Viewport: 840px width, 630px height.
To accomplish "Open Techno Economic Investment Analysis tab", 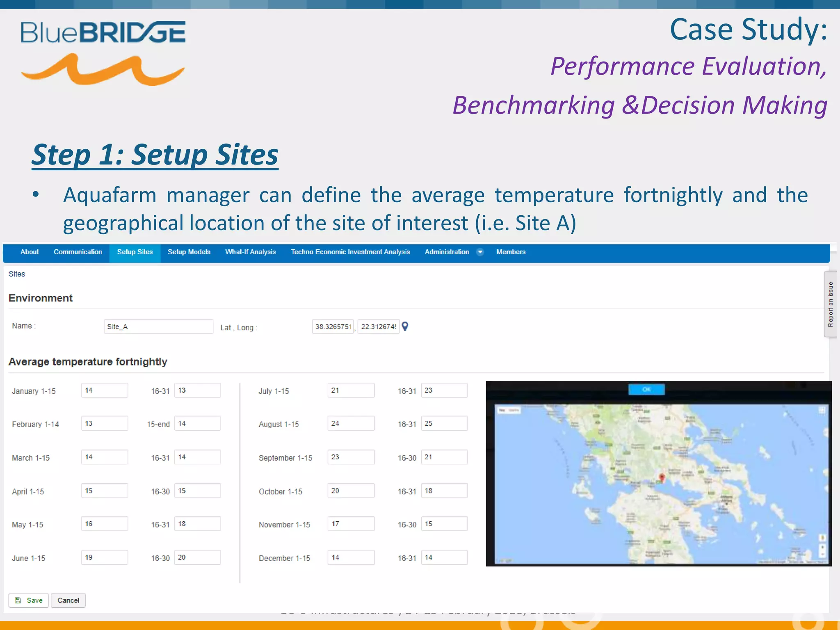I will point(350,252).
